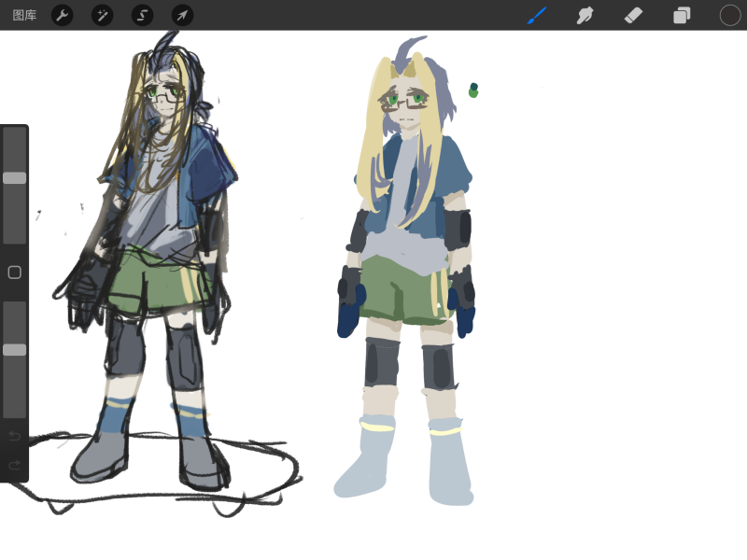Viewport: 747px width, 560px height.
Task: Return to the Gallery via 图库
Action: pyautogui.click(x=23, y=15)
